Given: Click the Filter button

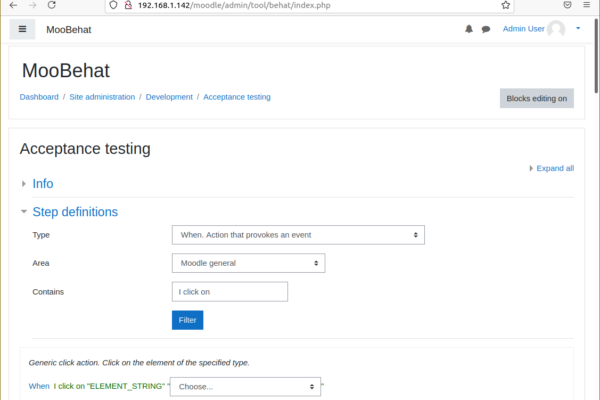Looking at the screenshot, I should (x=188, y=320).
